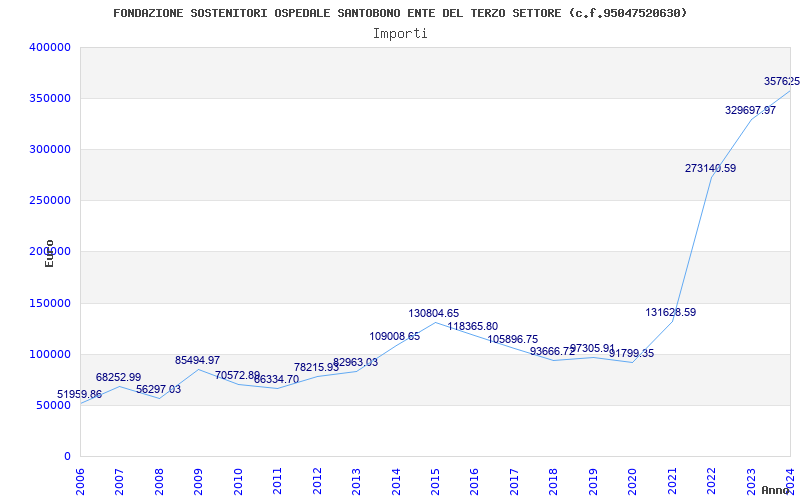800x500 pixels.
Task: Select the 130804.65 peak label
Action: [x=433, y=313]
